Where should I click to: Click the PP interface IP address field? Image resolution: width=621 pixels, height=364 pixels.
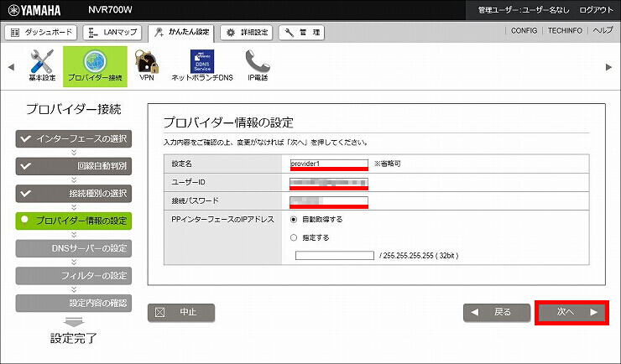click(x=335, y=256)
